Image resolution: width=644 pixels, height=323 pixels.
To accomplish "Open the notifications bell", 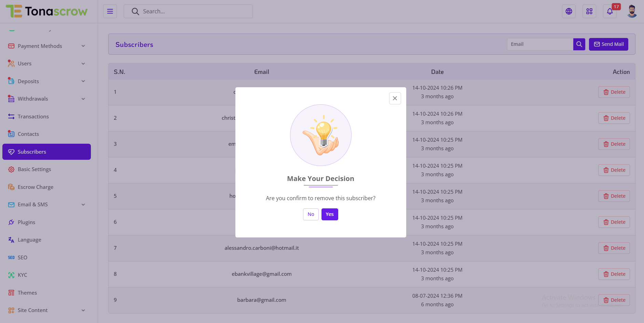I will point(609,11).
